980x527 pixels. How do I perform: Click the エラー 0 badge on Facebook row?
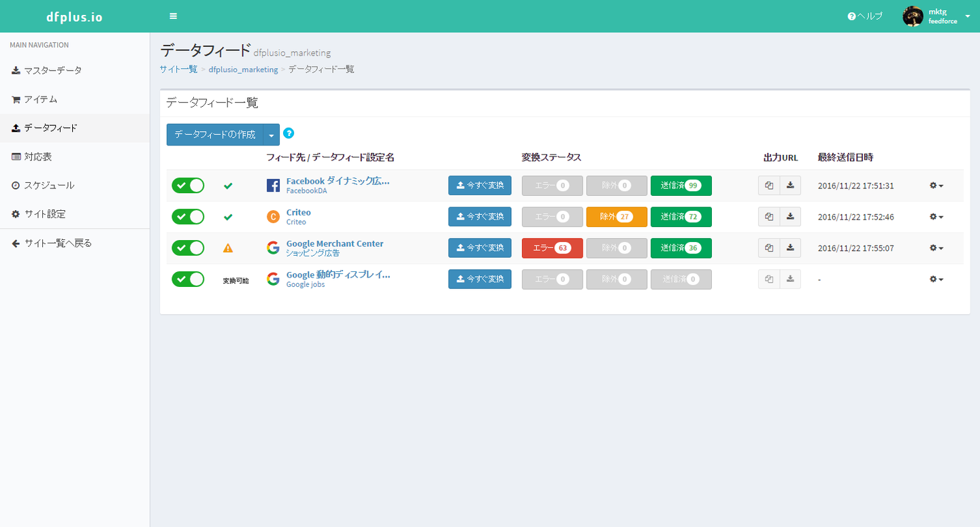(x=553, y=186)
